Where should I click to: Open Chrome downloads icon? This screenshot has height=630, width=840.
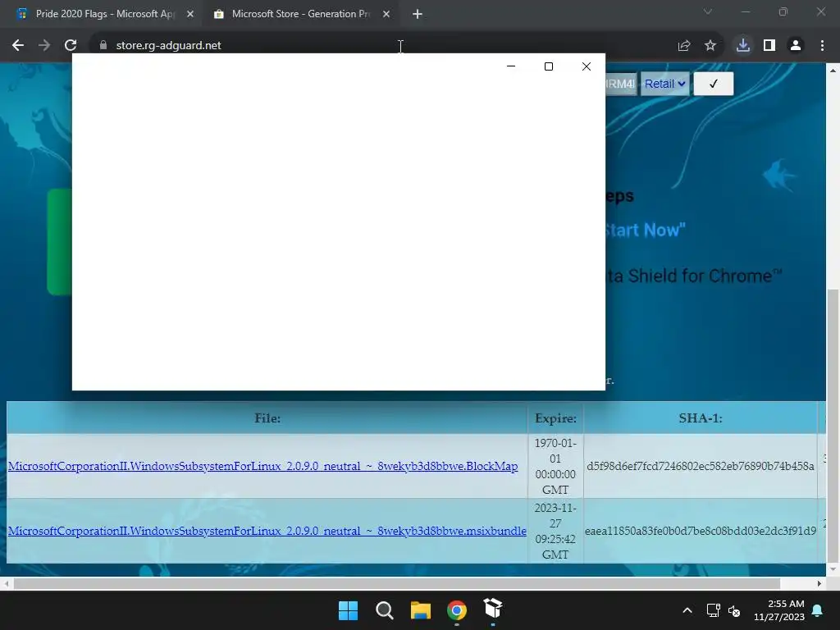coord(743,46)
